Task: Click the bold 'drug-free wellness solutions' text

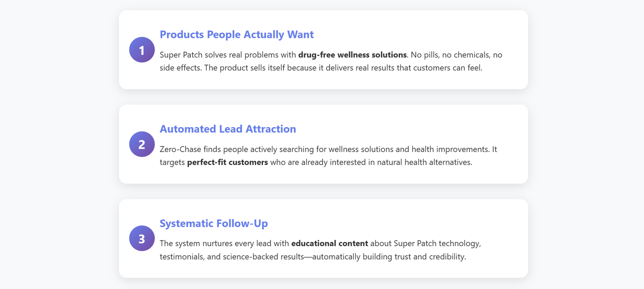Action: 352,55
